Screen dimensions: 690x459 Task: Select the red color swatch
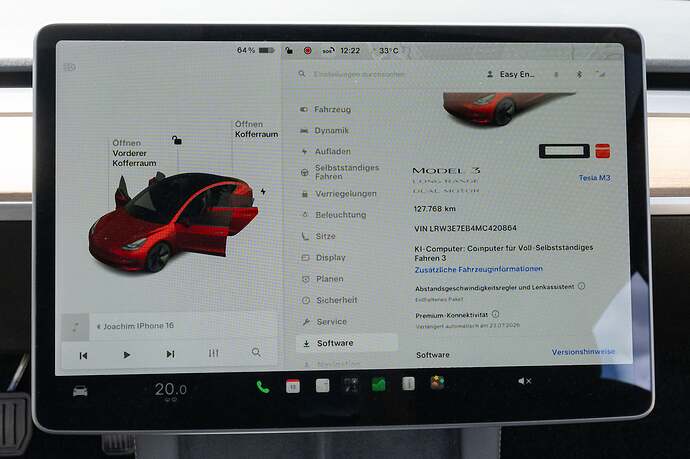coord(602,151)
